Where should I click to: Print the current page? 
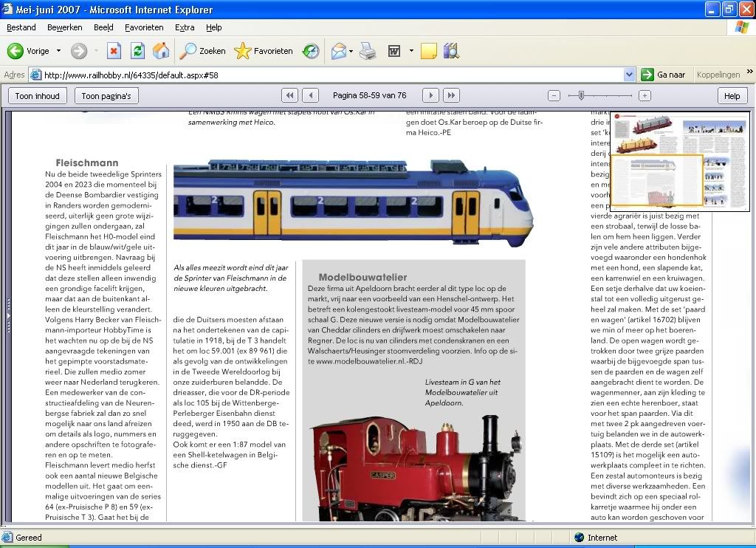pyautogui.click(x=368, y=51)
